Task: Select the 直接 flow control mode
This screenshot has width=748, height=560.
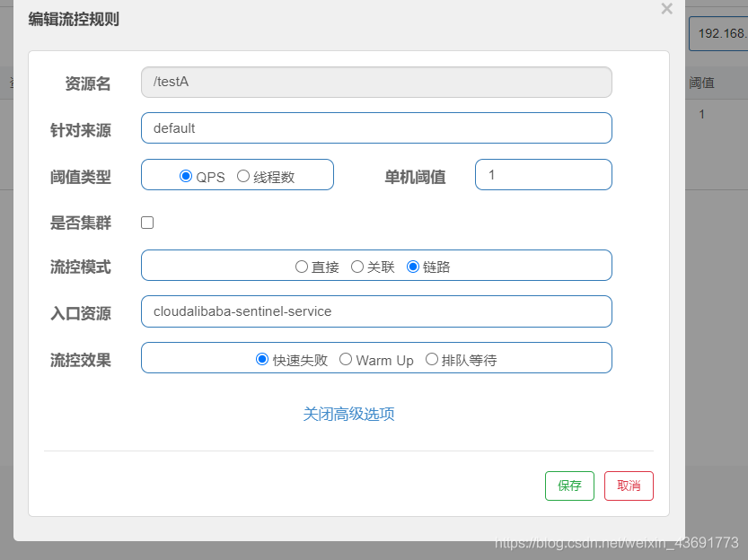Action: 302,266
